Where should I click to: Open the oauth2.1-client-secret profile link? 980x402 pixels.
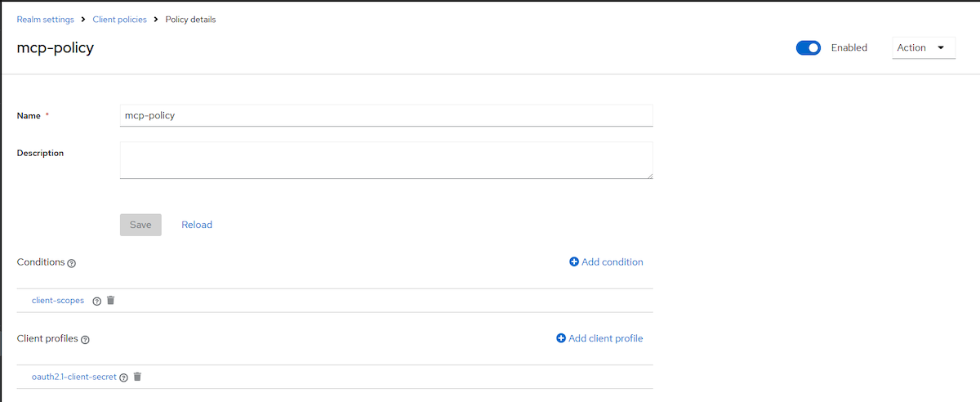[x=74, y=377]
